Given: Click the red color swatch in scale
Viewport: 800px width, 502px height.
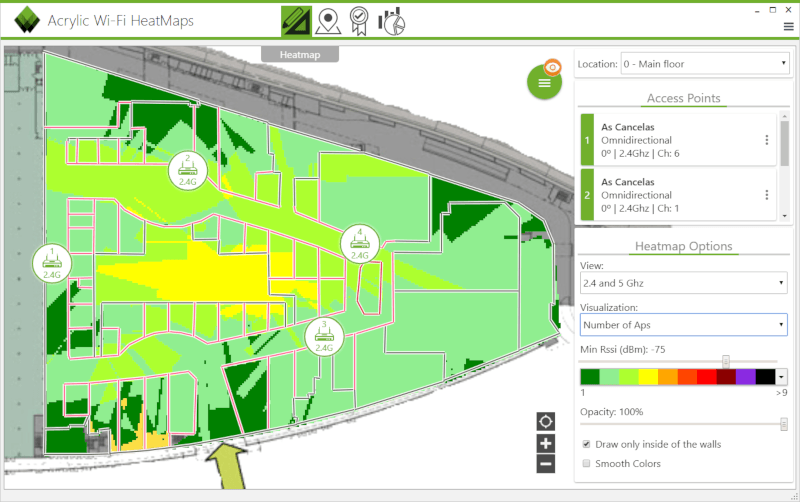Looking at the screenshot, I should [x=707, y=377].
